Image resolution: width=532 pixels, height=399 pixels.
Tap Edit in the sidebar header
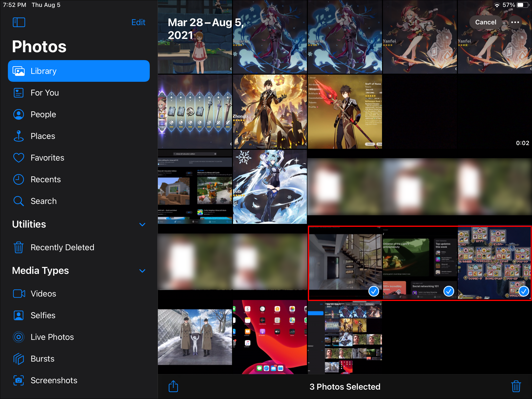point(138,22)
